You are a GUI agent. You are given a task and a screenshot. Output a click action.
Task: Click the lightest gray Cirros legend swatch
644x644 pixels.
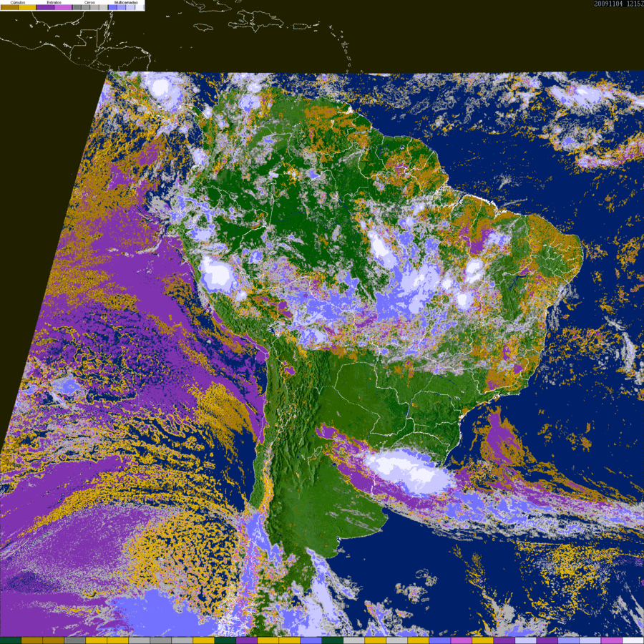(x=103, y=7)
